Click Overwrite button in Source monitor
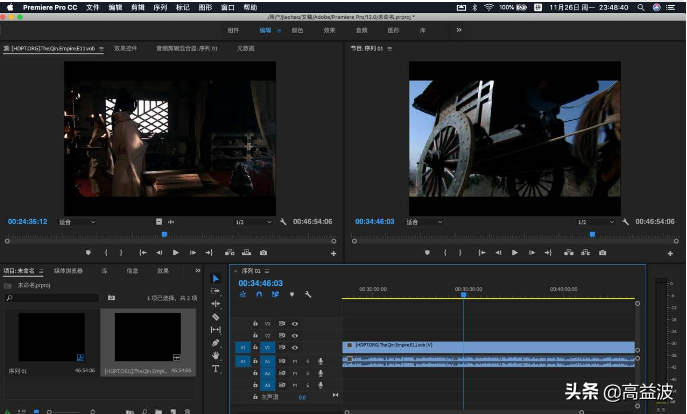Image resolution: width=687 pixels, height=414 pixels. [x=247, y=253]
